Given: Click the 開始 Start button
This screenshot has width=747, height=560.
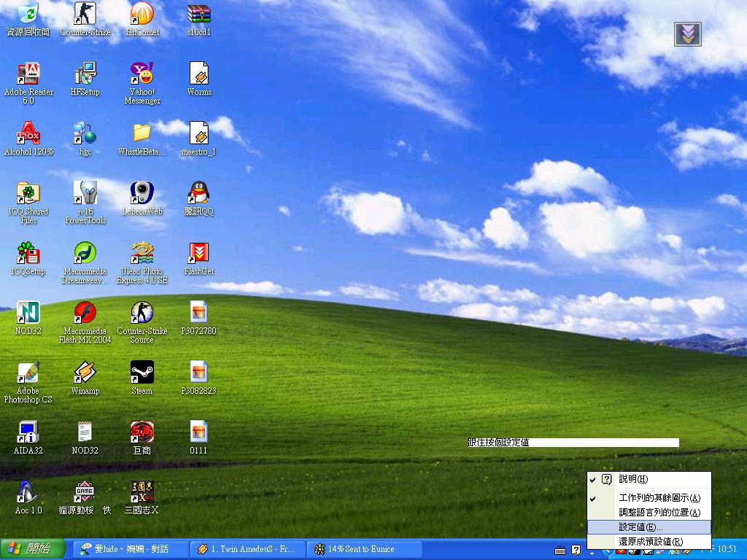Looking at the screenshot, I should (32, 549).
